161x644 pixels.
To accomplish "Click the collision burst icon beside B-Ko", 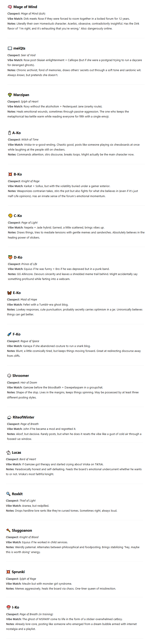I will (x=10, y=174).
